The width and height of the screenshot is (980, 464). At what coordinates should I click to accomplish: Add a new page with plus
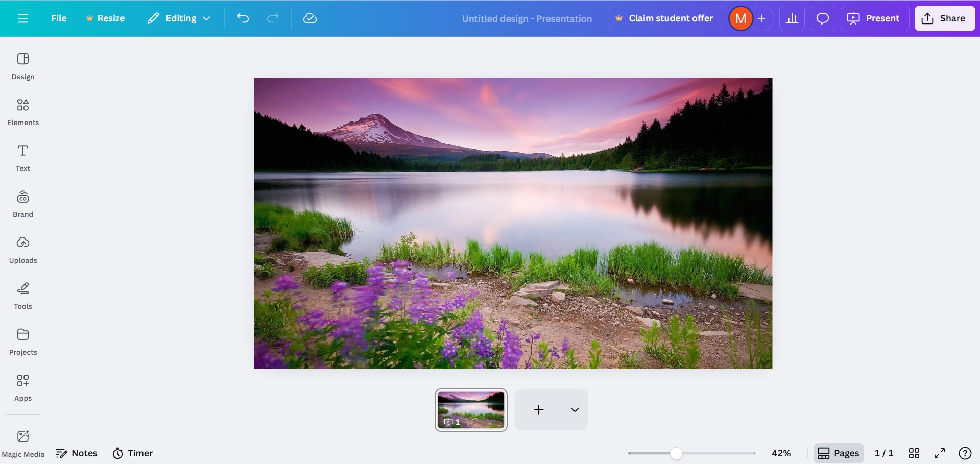[x=539, y=410]
